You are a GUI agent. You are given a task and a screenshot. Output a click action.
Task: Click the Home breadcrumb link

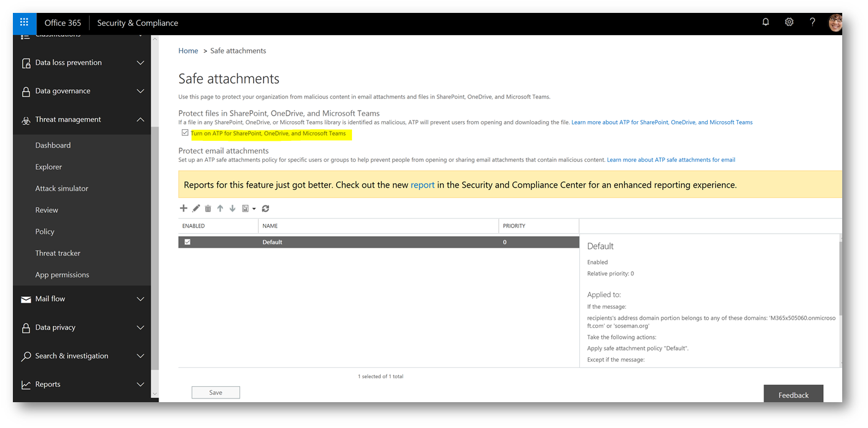pos(188,50)
